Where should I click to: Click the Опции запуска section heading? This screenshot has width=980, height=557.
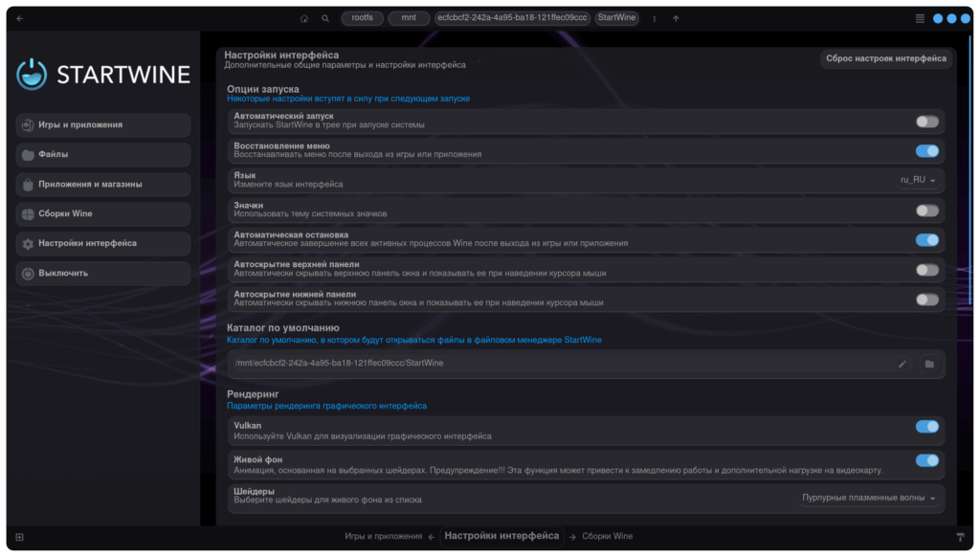point(262,89)
